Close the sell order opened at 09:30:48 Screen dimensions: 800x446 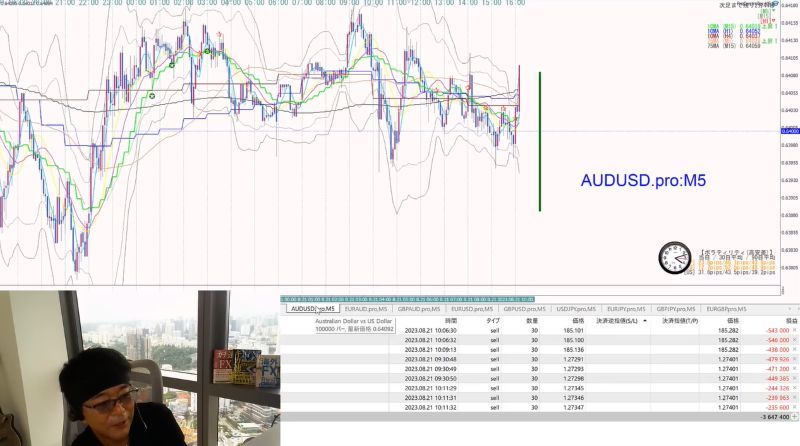(794, 359)
